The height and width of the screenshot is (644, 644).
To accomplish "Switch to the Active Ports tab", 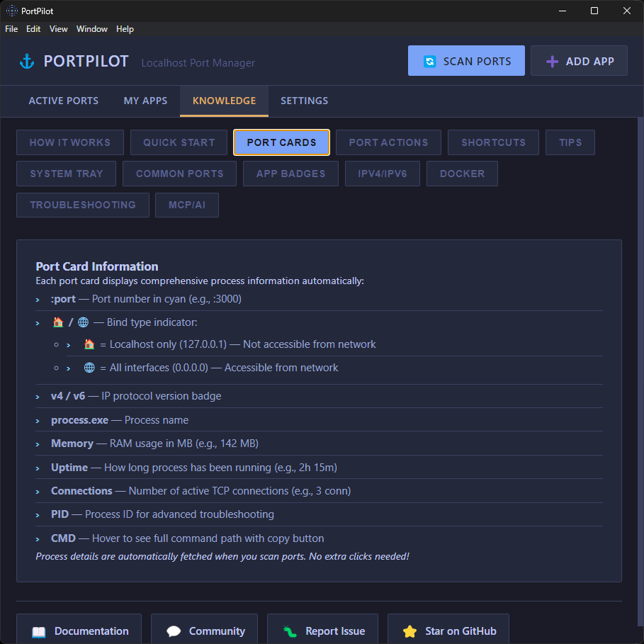I will tap(64, 101).
